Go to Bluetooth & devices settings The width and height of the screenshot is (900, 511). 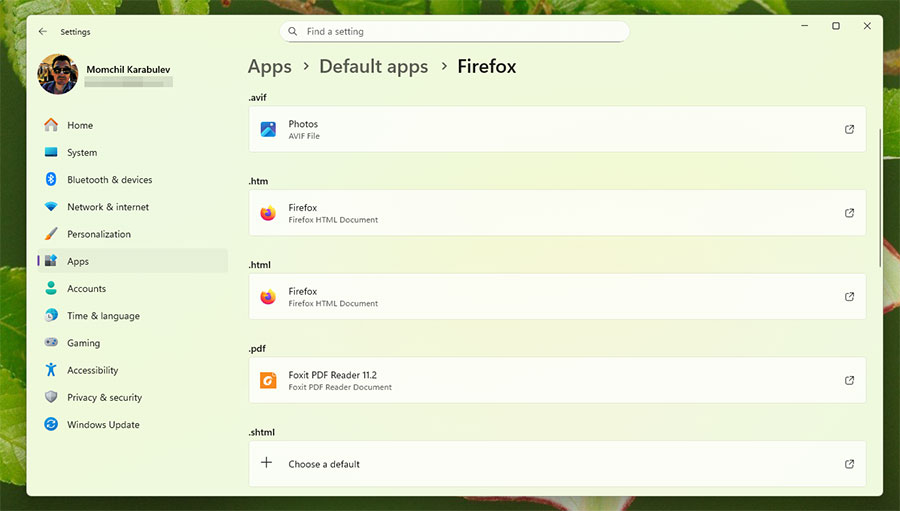(109, 180)
